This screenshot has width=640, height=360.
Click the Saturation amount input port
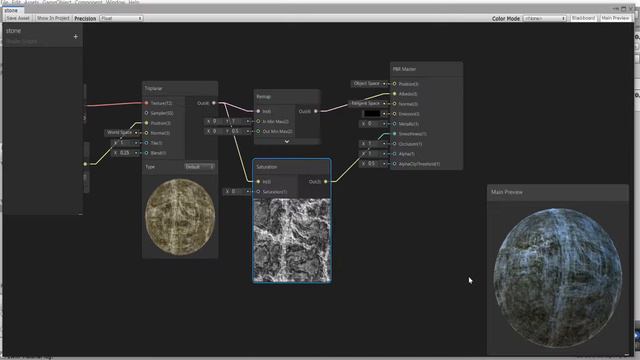pyautogui.click(x=258, y=191)
